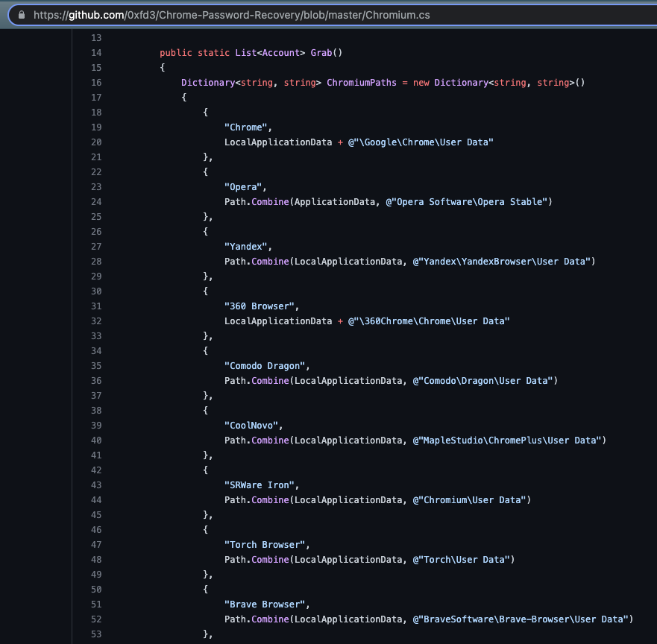Viewport: 657px width, 644px height.
Task: Click the "public static List<Account> Grab()" declaration
Action: (251, 53)
